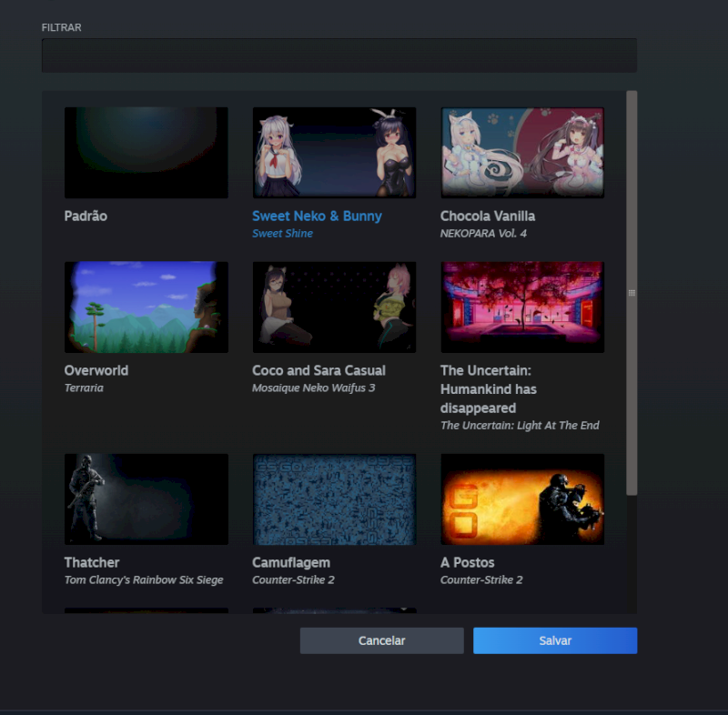The image size is (728, 715).
Task: Click the 'Terraria' subtitle text
Action: 84,388
